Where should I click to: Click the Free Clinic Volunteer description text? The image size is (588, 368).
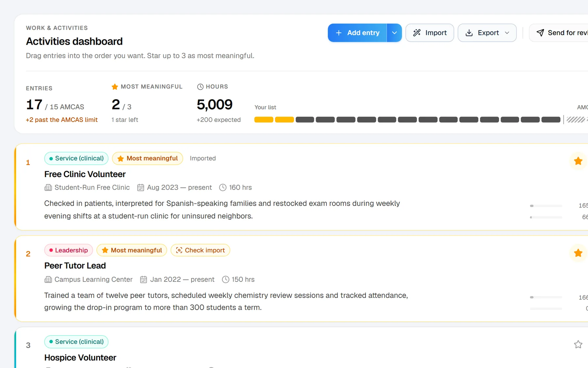[222, 210]
